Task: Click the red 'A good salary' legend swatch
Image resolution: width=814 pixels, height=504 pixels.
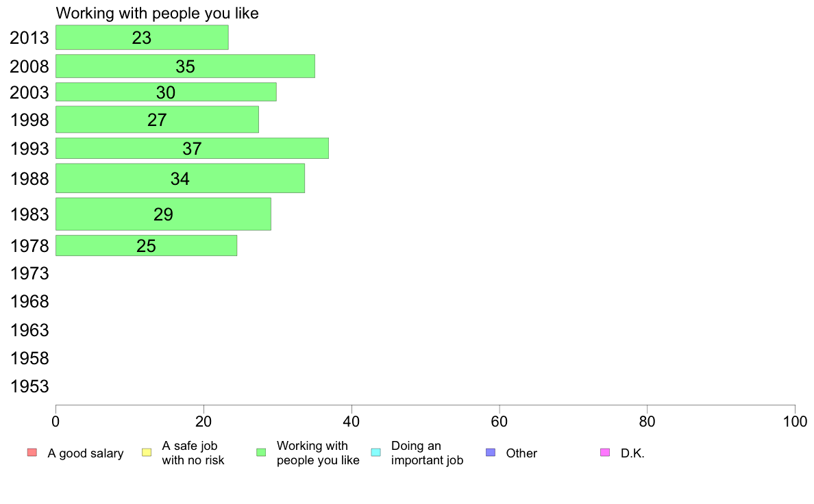Action: coord(32,453)
